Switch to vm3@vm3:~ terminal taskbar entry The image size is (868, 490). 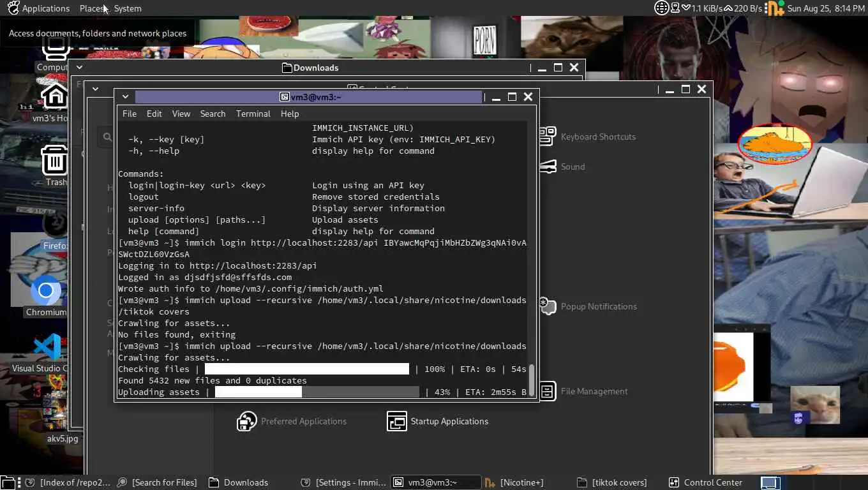435,482
